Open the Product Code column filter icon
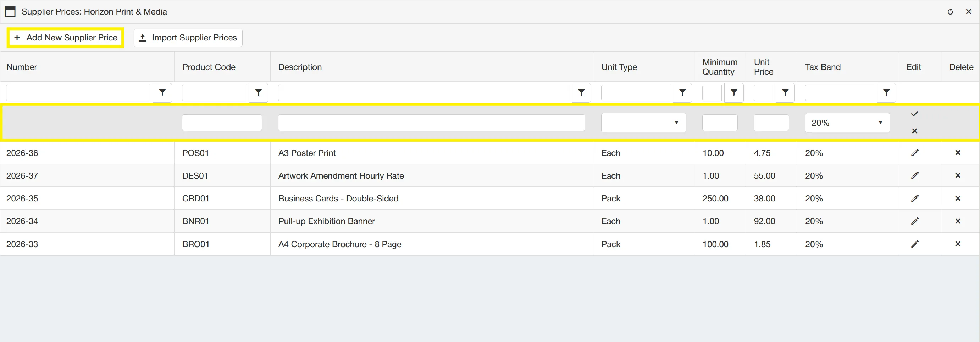Image resolution: width=980 pixels, height=342 pixels. click(258, 93)
